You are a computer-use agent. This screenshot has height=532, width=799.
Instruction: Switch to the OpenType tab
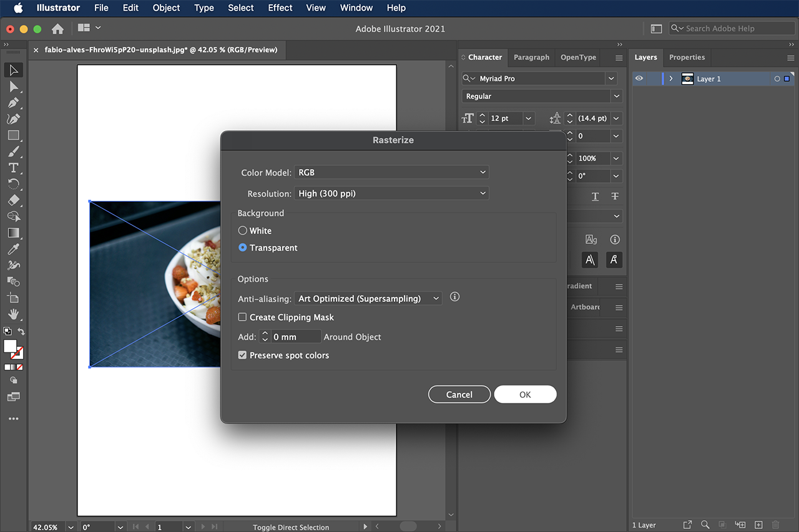click(x=578, y=57)
